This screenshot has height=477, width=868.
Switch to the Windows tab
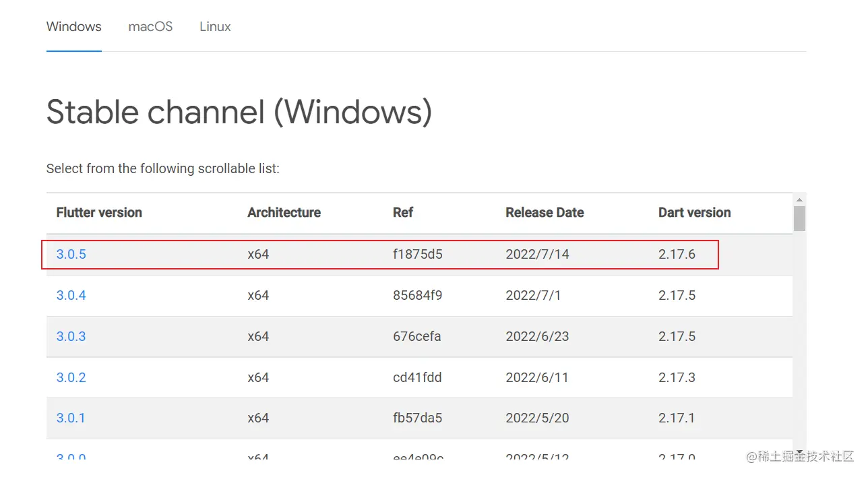coord(73,27)
